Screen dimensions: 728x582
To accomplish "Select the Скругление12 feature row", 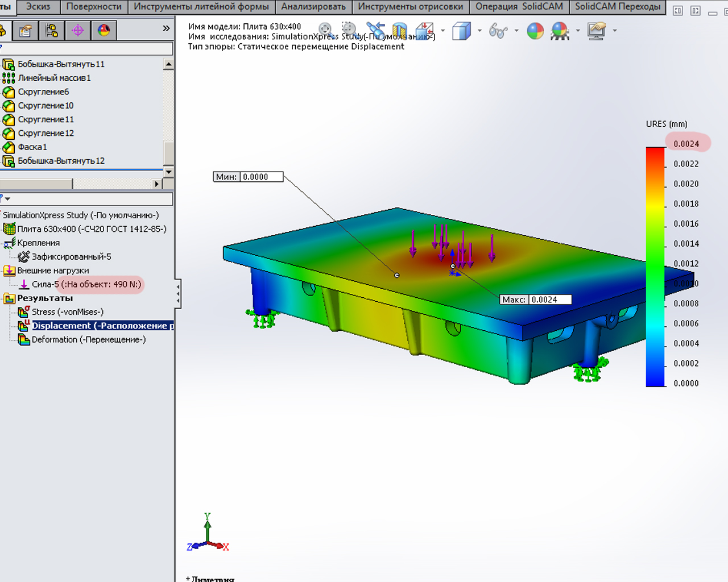I will pos(45,133).
